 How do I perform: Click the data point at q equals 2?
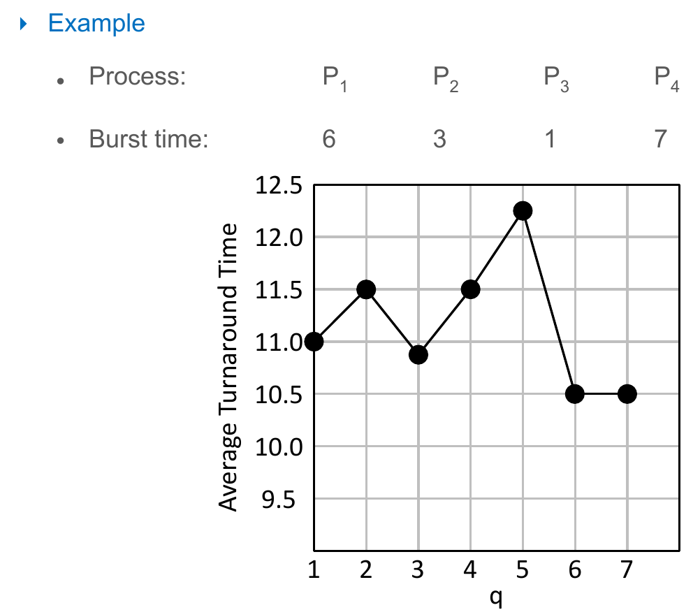366,289
